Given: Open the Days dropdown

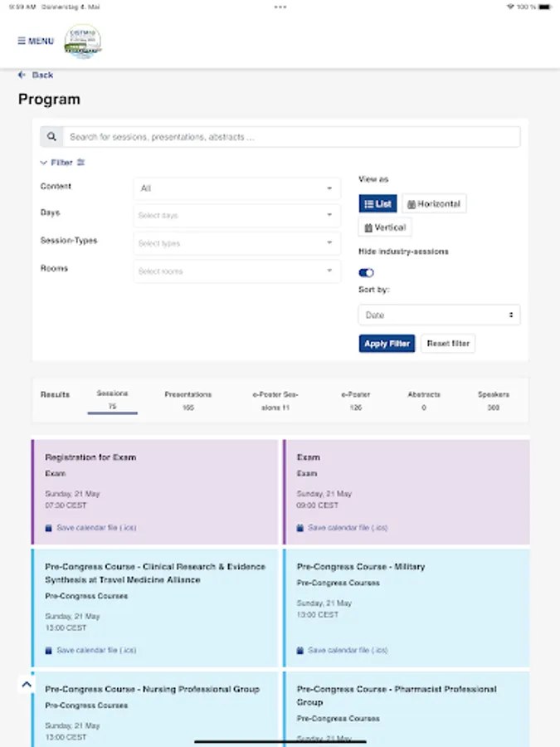Looking at the screenshot, I should point(236,216).
